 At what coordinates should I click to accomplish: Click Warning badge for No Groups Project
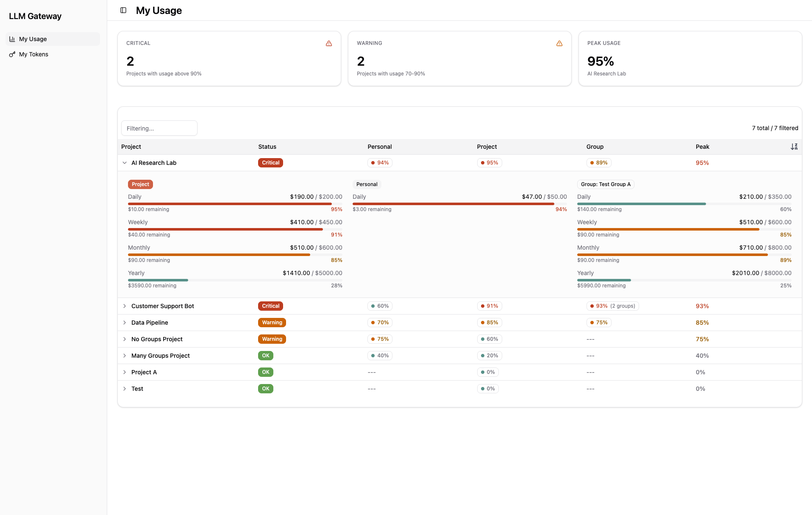pos(272,339)
